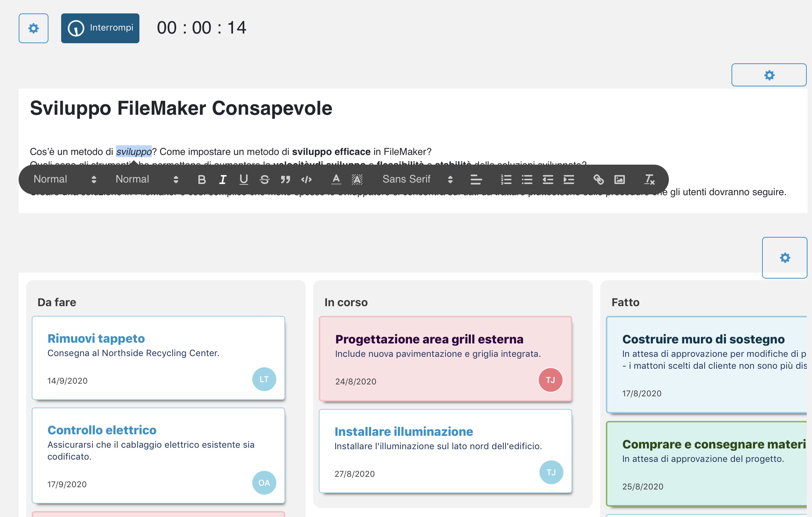The height and width of the screenshot is (517, 812).
Task: Open the Controllo elettrico card
Action: point(158,456)
